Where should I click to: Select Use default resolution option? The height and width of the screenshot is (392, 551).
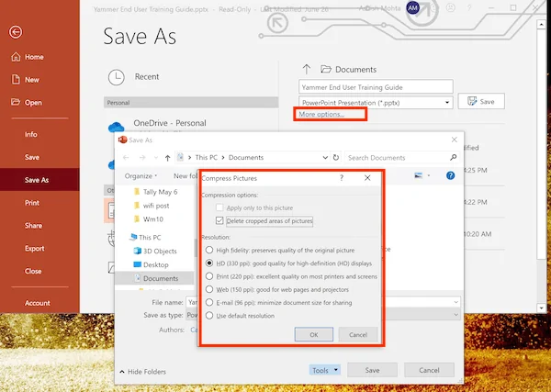coord(209,315)
